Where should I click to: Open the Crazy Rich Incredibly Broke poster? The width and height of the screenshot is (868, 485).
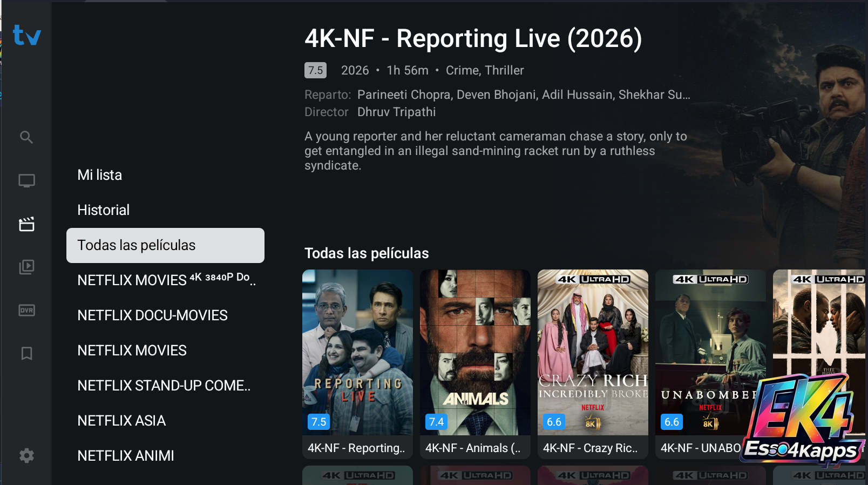point(593,364)
